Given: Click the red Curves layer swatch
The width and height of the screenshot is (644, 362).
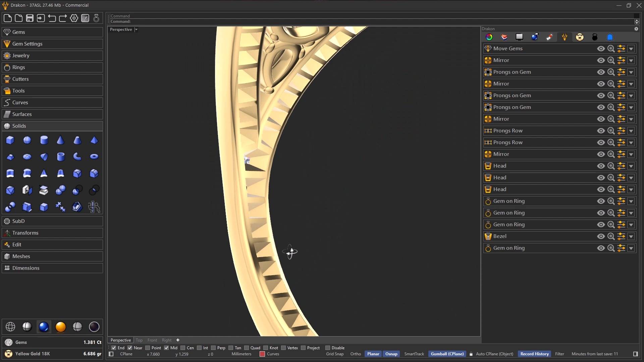Looking at the screenshot, I should point(262,354).
